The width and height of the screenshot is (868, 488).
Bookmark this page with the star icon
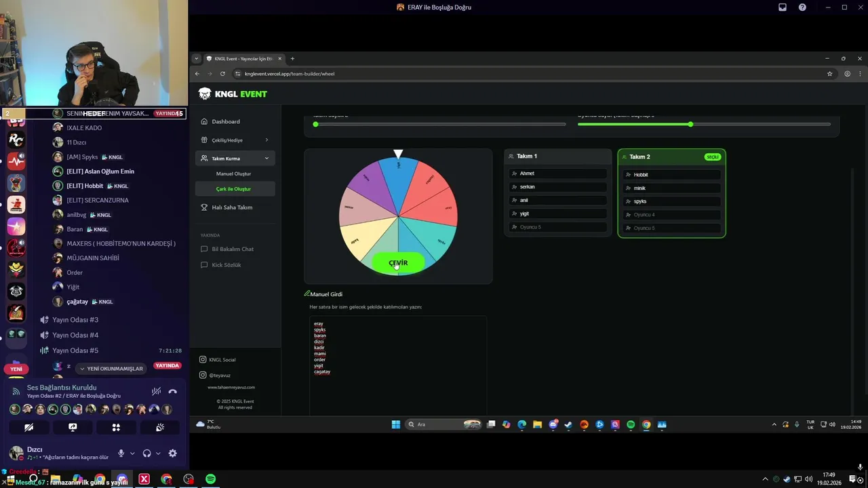click(829, 73)
